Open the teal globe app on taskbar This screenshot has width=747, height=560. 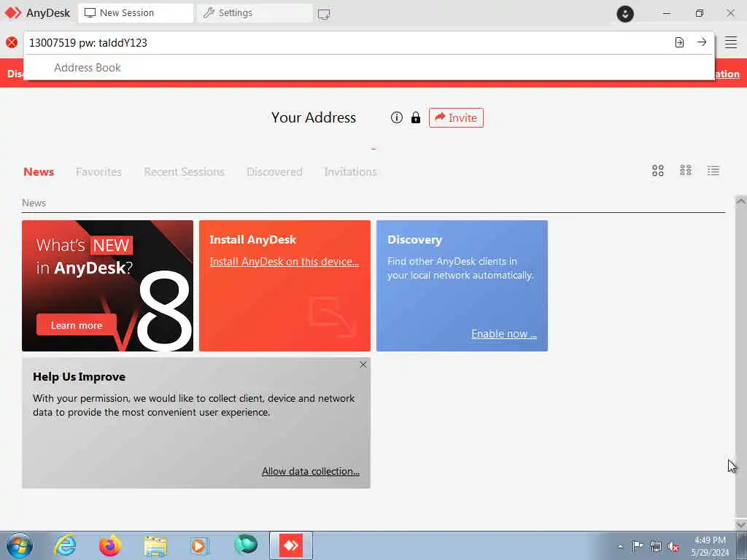click(x=246, y=545)
